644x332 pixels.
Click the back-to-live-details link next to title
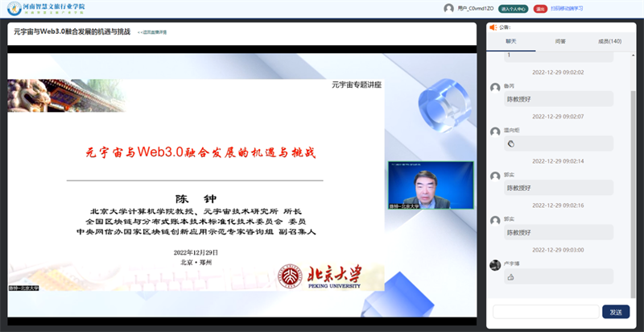152,32
